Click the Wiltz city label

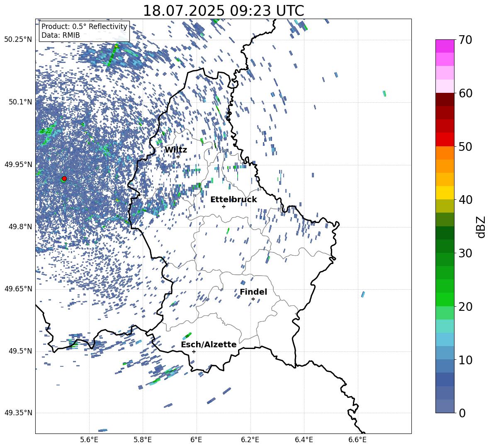(x=176, y=150)
